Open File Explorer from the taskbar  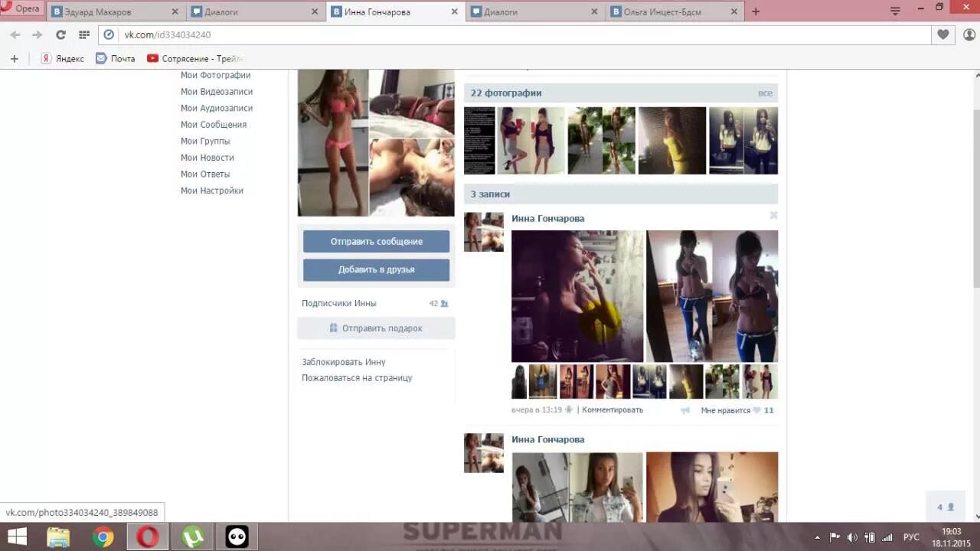[59, 536]
